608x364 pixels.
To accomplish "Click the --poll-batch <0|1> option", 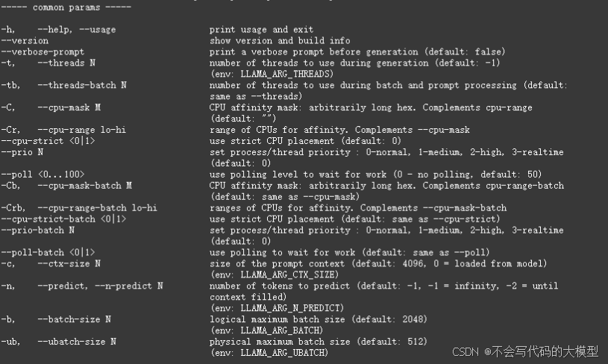I will (48, 253).
